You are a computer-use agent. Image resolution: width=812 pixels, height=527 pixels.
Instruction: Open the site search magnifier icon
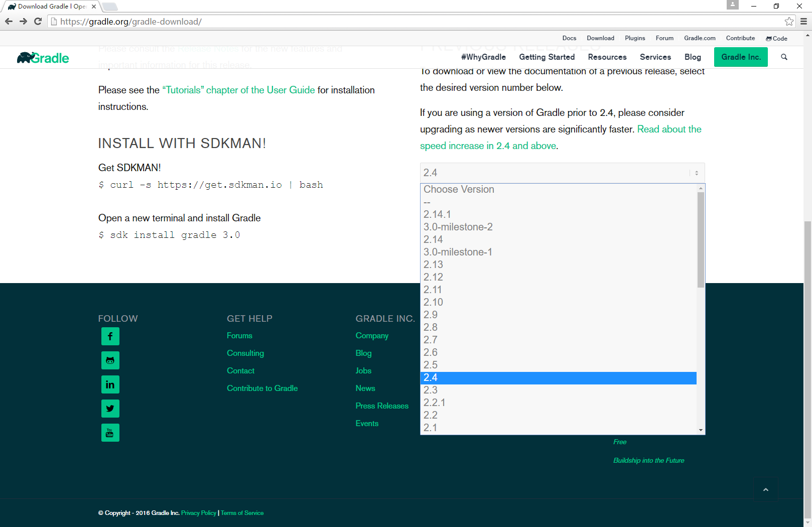tap(784, 57)
